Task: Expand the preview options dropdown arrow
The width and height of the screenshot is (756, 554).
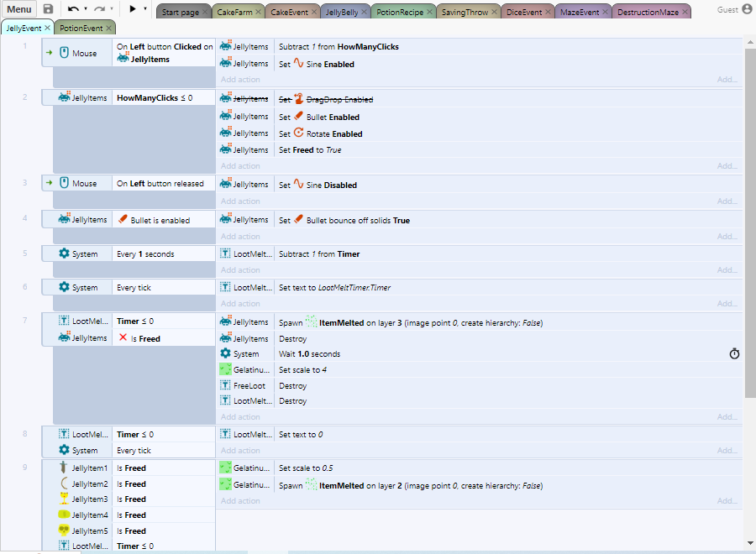Action: 145,9
